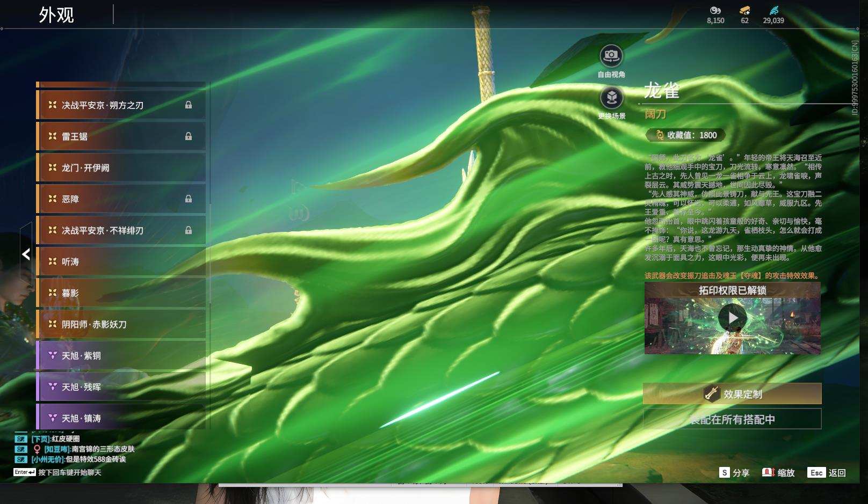Click the S key icon beside 分享
Screen dimensions: 868x504
click(x=725, y=472)
